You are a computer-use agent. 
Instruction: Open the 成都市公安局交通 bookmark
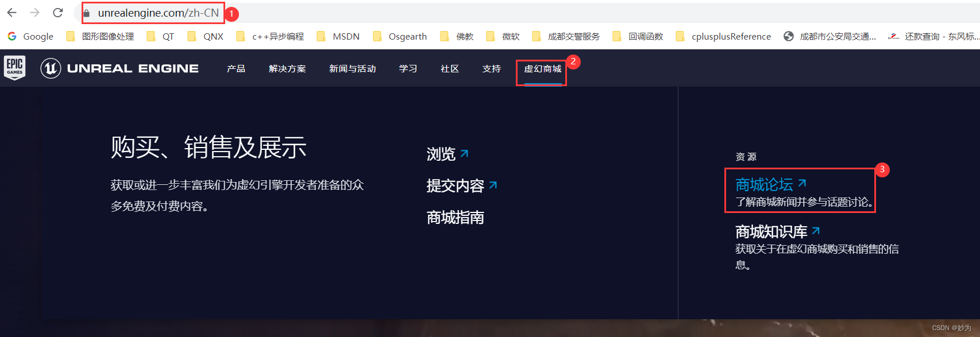click(x=830, y=36)
